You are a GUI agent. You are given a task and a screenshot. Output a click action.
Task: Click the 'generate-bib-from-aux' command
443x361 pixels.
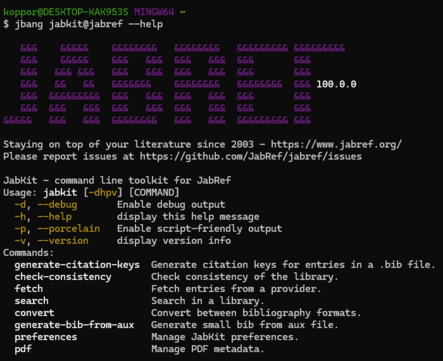pos(74,325)
